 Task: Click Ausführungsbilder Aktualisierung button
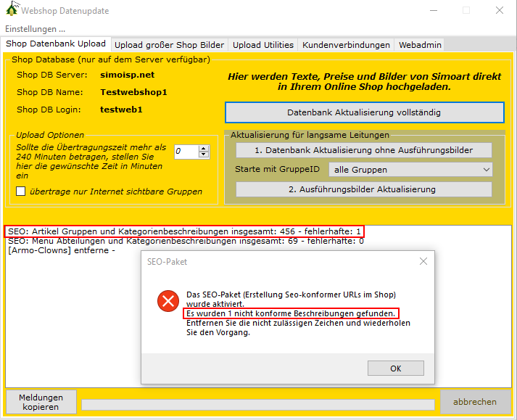pyautogui.click(x=364, y=189)
